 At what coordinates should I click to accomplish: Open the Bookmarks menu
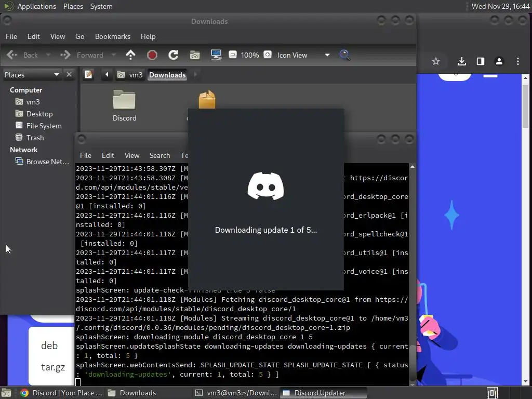(113, 36)
